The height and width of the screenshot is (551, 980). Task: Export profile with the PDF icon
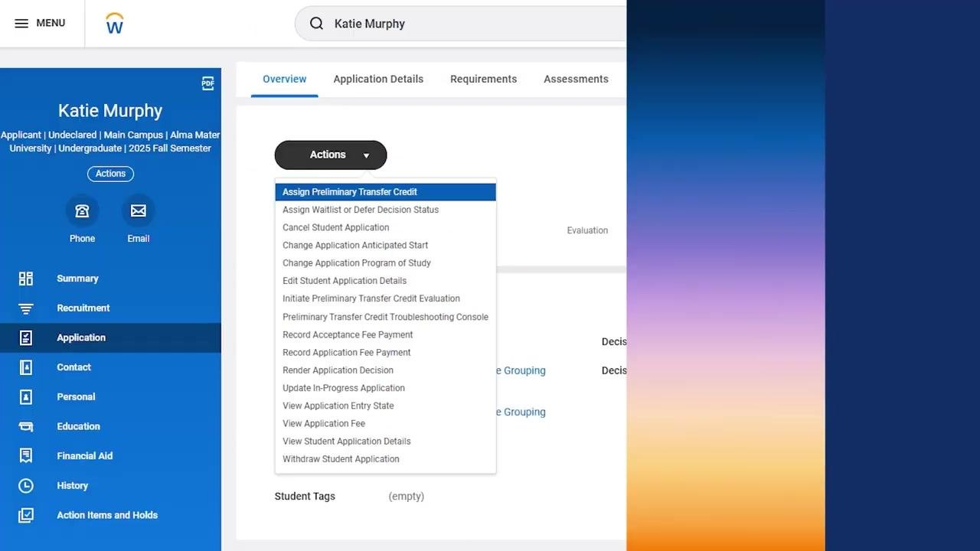click(207, 83)
